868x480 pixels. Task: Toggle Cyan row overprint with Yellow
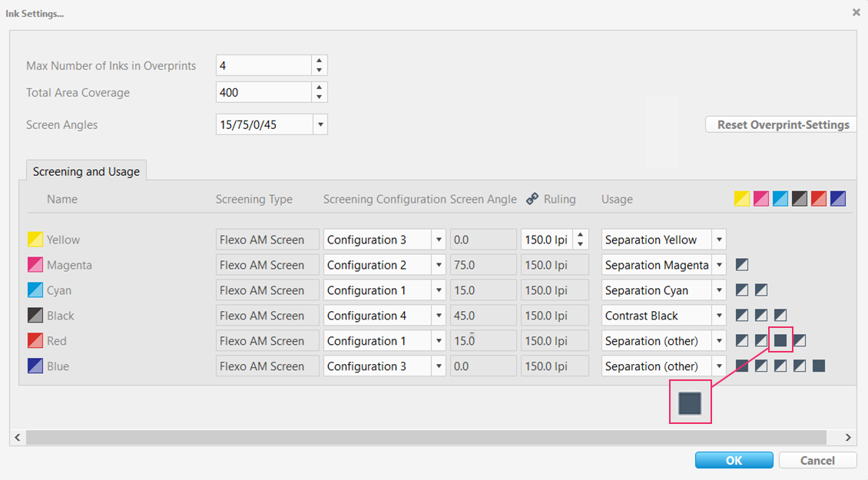click(742, 290)
